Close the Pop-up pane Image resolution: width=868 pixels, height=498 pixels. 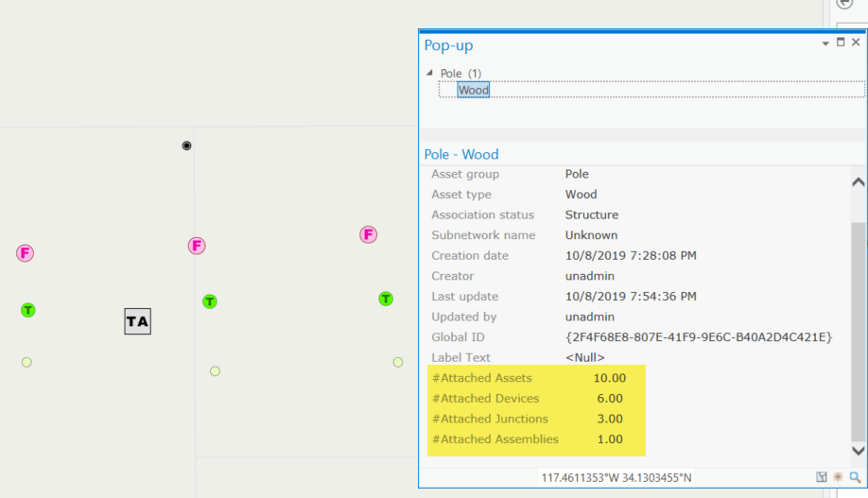coord(856,43)
